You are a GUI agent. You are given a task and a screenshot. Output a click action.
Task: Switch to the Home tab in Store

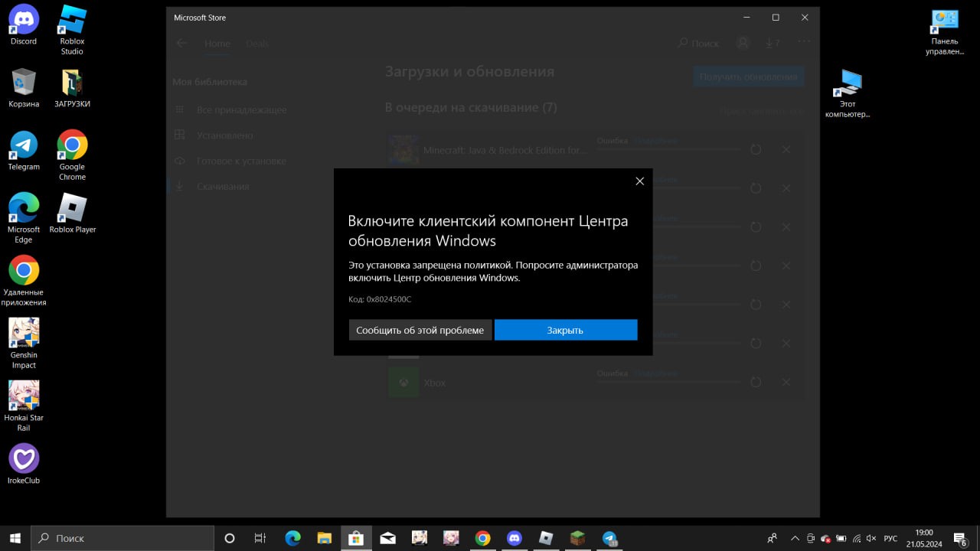coord(217,44)
